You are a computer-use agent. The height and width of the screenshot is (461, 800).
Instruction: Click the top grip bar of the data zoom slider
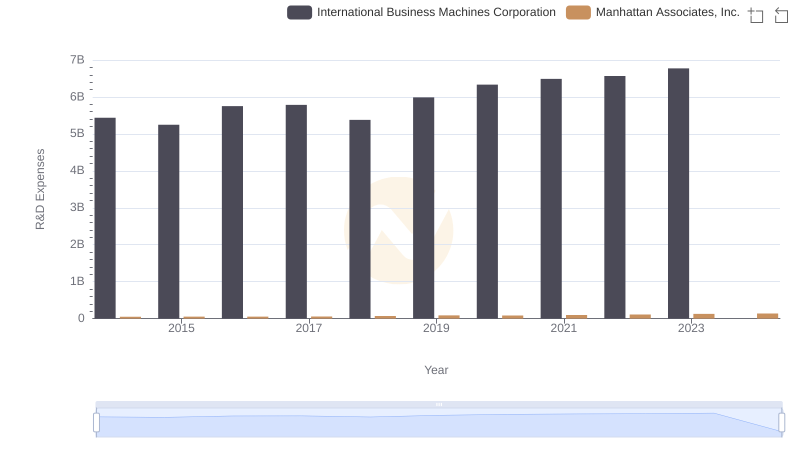(x=439, y=404)
